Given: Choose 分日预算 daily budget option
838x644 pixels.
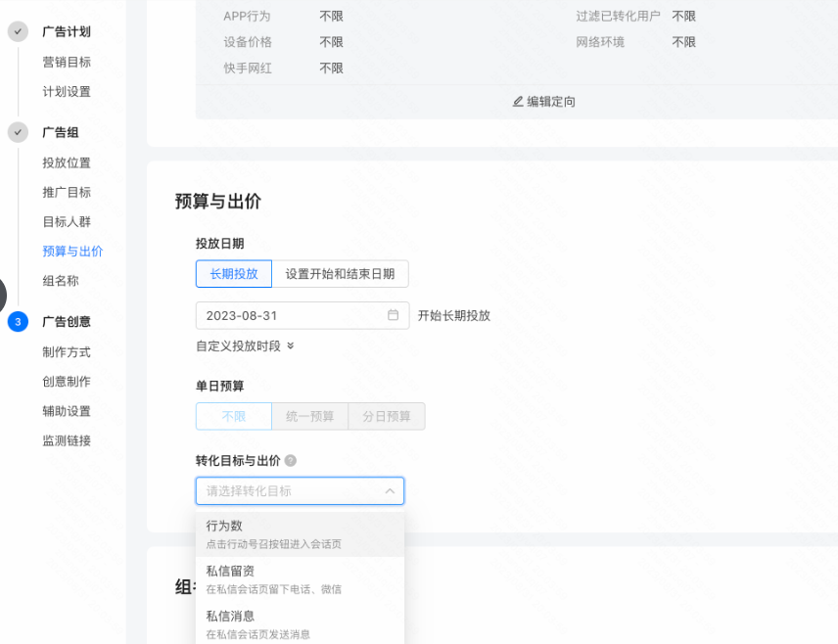Looking at the screenshot, I should pos(387,416).
